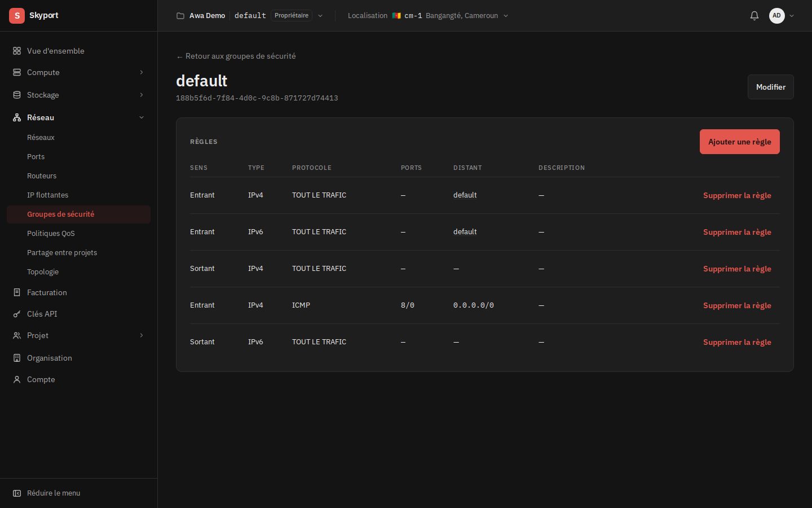
Task: Click the Compte person icon
Action: coord(17,379)
